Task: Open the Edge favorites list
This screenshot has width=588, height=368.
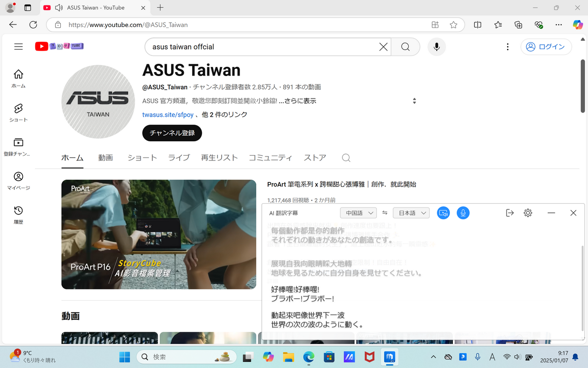Action: click(x=498, y=25)
